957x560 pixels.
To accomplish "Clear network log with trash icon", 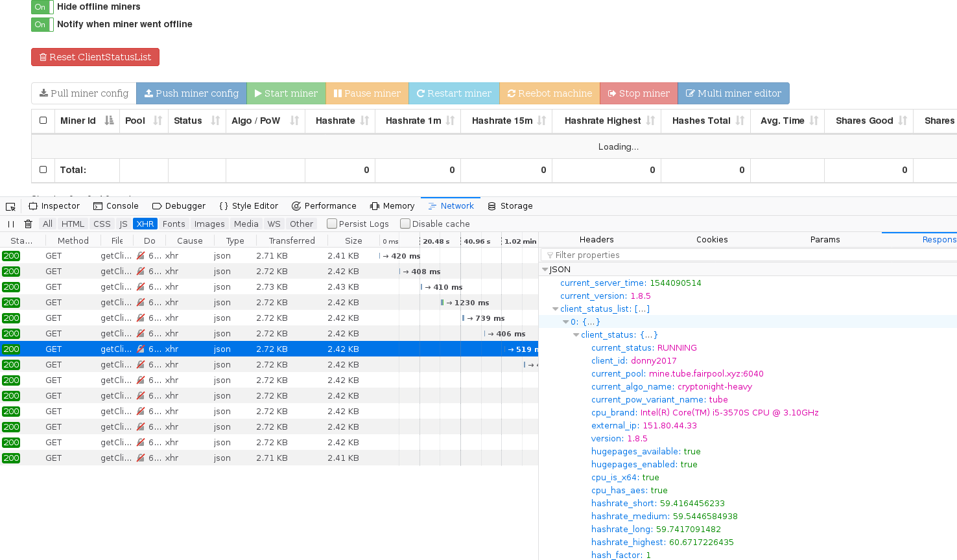I will (x=28, y=224).
